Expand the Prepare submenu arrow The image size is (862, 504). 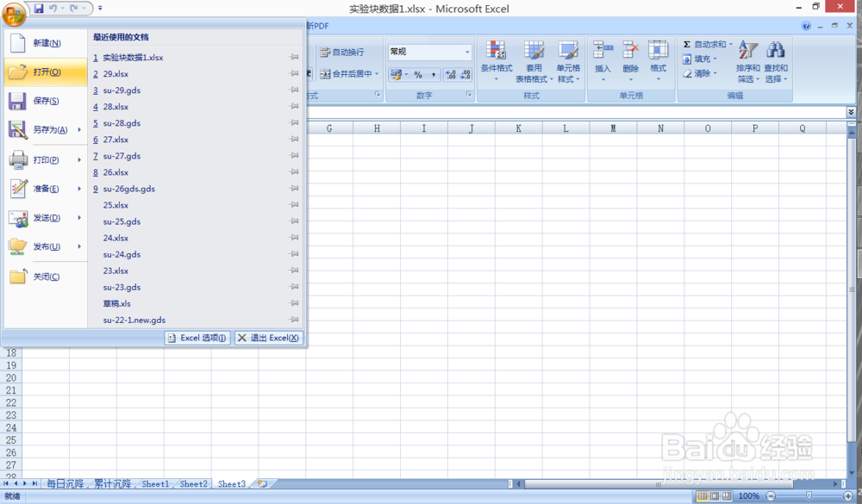[79, 189]
